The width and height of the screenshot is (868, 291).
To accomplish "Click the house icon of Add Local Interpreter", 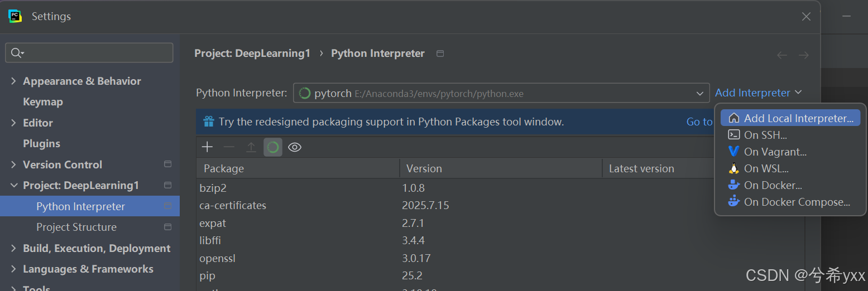I will pos(734,118).
